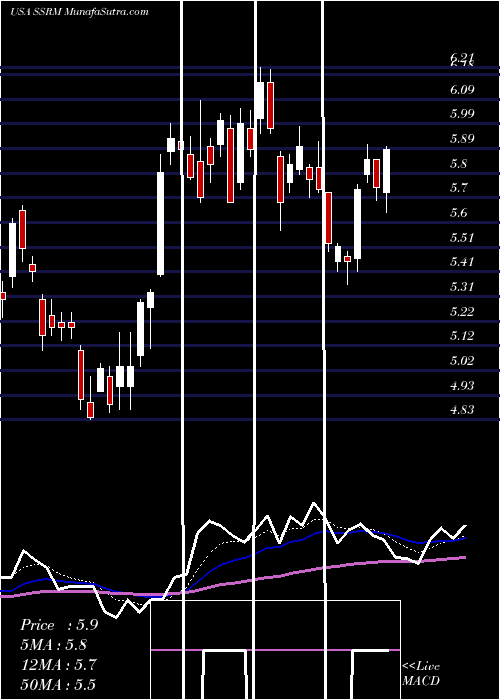This screenshot has height=700, width=500.
Task: Click the 6.09 price axis label
Action: 462,90
